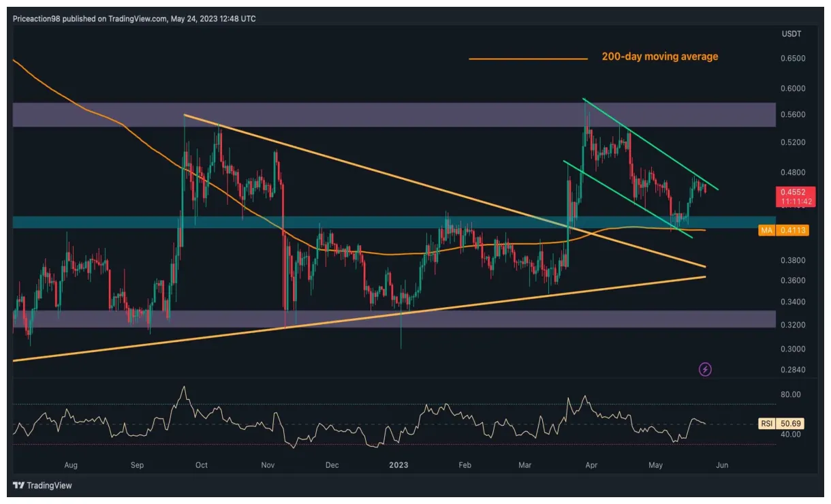Click the May label on time axis
This screenshot has height=504, width=831.
(x=655, y=465)
